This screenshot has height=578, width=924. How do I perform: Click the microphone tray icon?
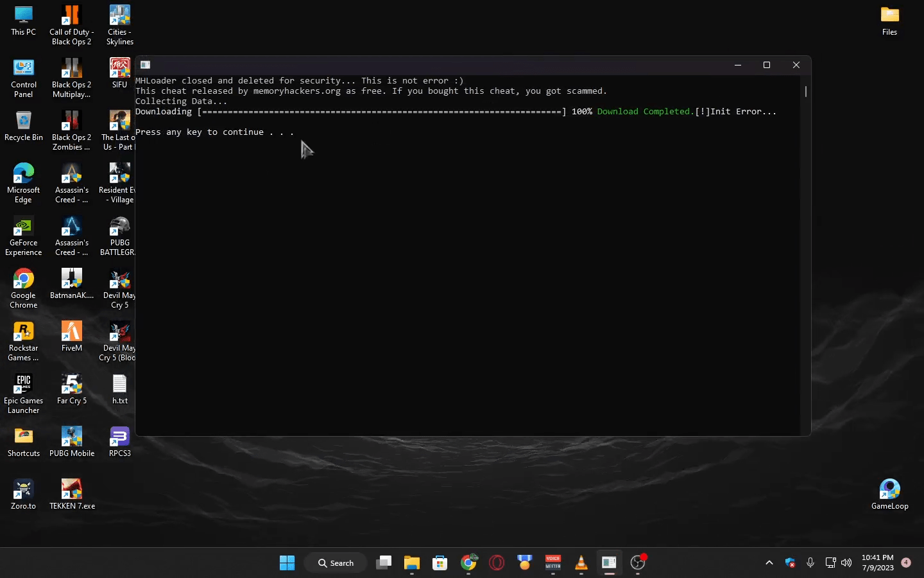810,563
